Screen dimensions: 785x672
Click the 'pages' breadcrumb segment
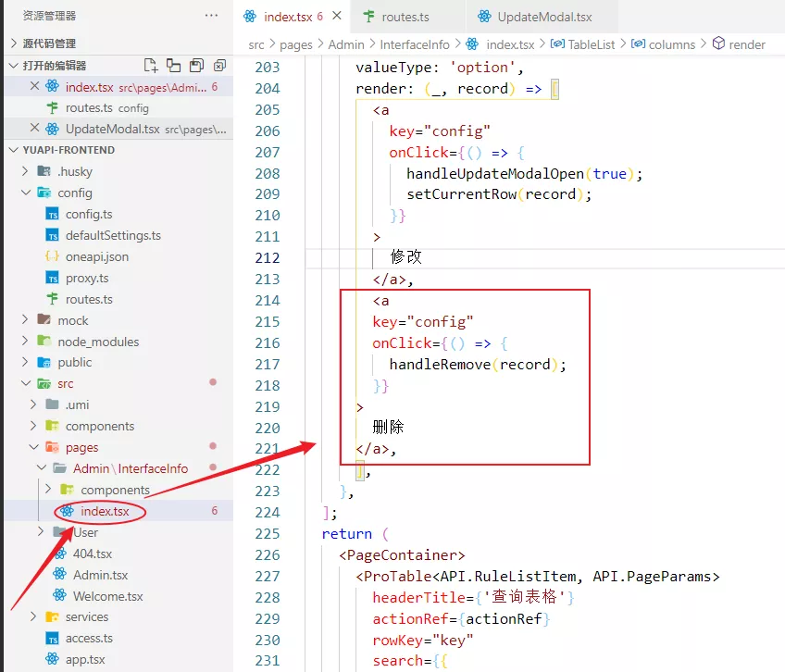(296, 44)
